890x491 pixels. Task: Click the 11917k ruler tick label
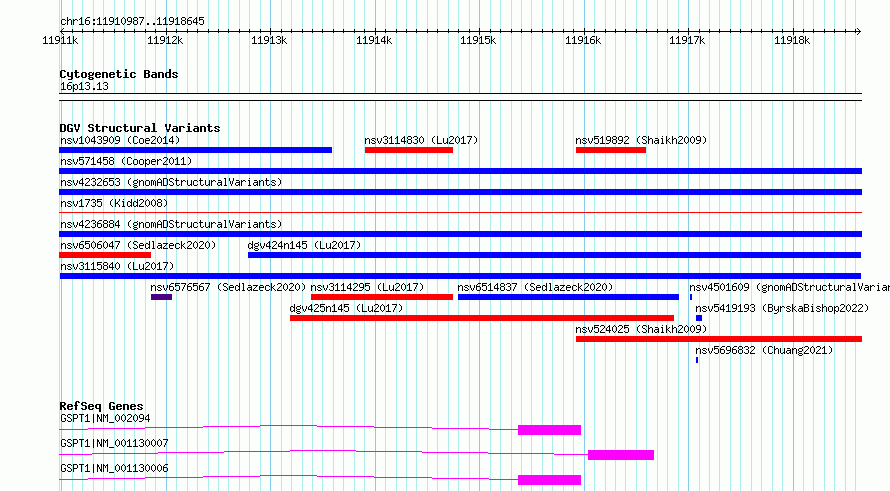pyautogui.click(x=687, y=40)
